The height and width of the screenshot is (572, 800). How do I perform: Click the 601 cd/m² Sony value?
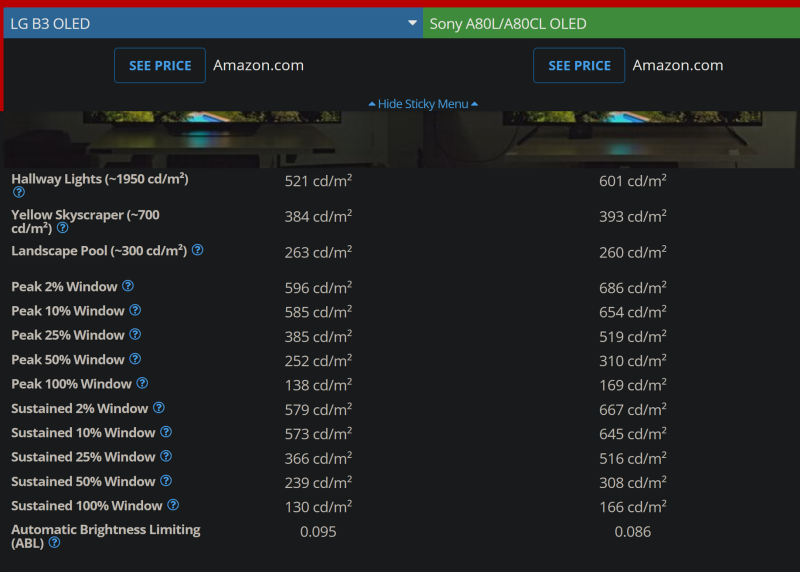click(633, 181)
